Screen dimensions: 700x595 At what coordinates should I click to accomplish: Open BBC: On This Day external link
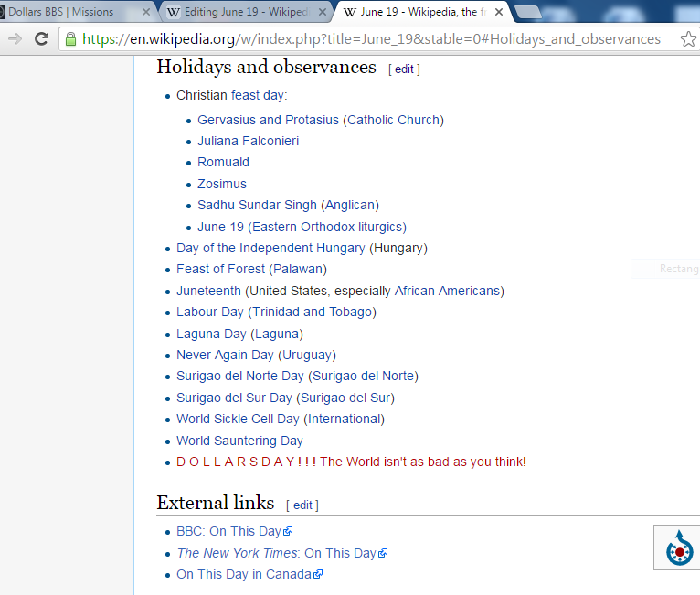228,531
